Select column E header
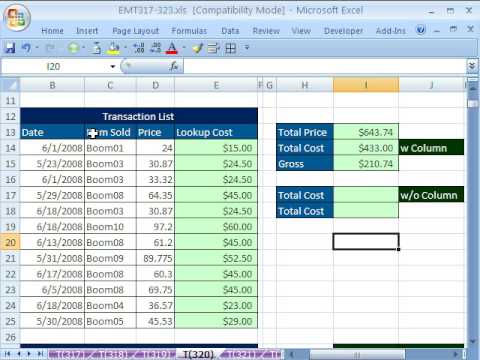This screenshot has height=360, width=480. point(216,85)
